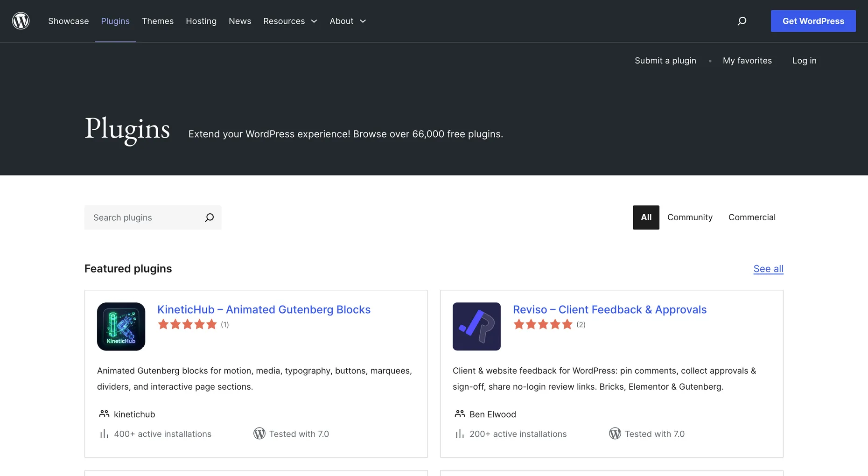
Task: Click the author icon next to kinetichub
Action: tap(104, 414)
